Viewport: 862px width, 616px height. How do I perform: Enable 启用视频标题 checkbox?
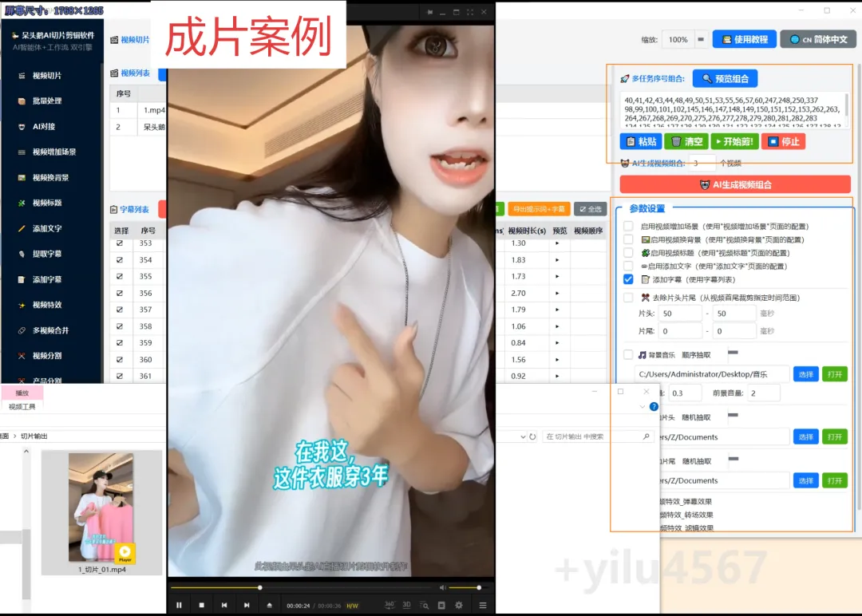tap(628, 253)
